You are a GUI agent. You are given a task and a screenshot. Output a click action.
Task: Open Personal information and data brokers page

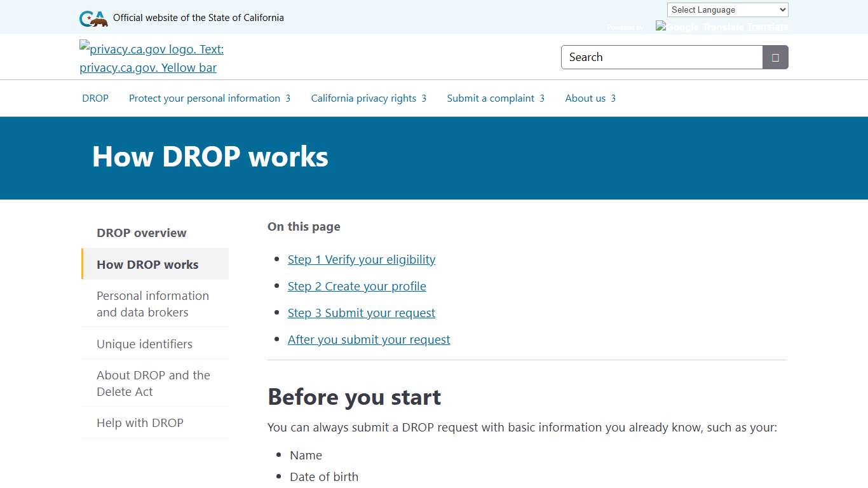tap(153, 304)
